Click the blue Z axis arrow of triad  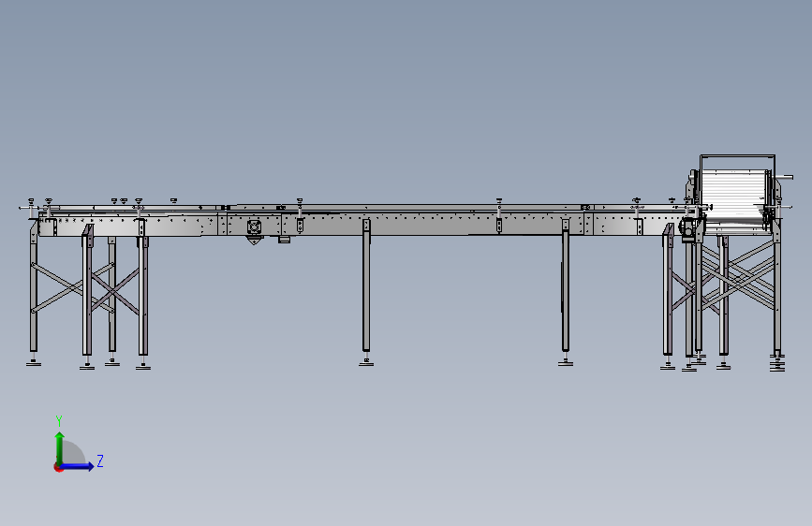[x=78, y=466]
